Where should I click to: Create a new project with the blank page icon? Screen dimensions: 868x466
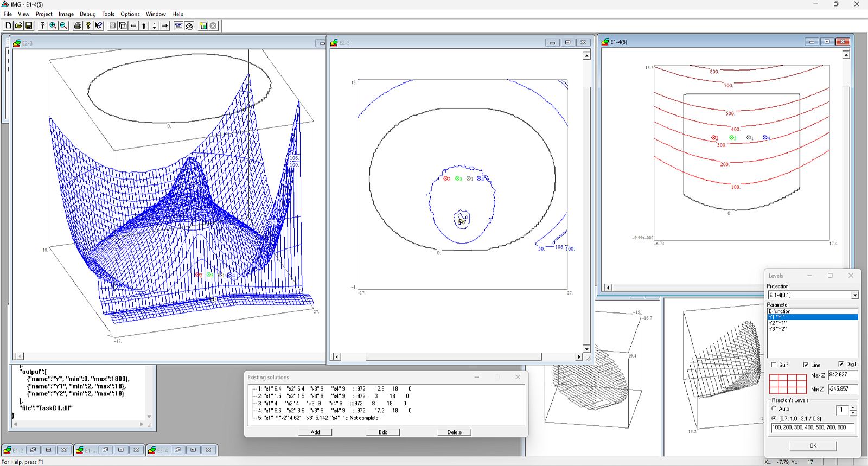[x=8, y=25]
